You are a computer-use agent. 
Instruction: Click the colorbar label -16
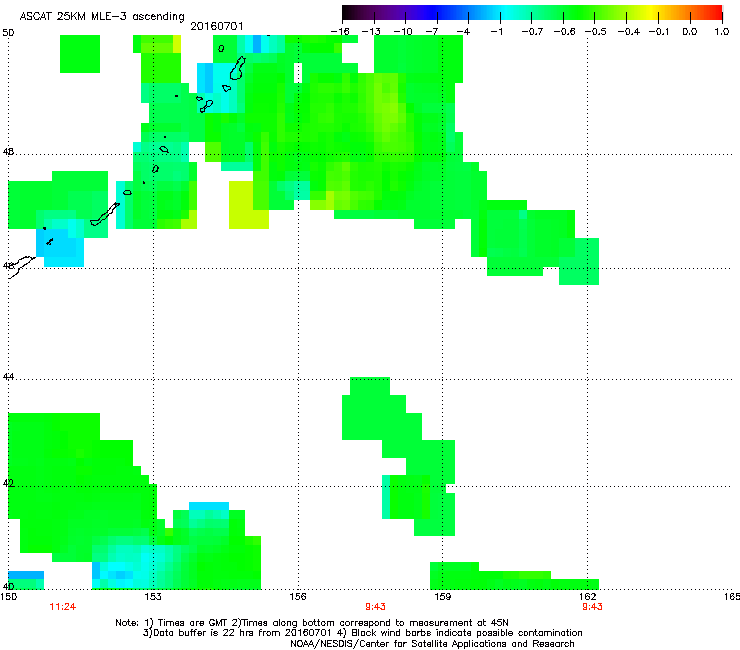click(x=340, y=32)
